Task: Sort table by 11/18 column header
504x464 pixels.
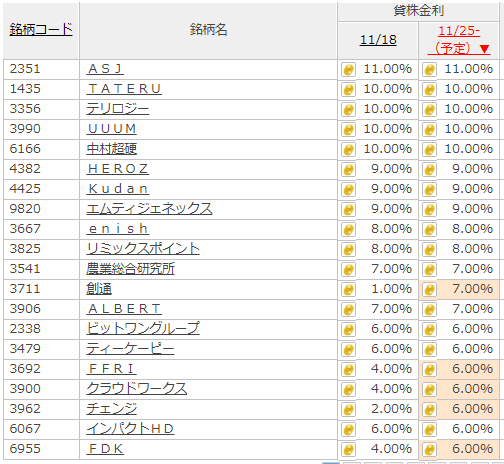Action: 378,40
